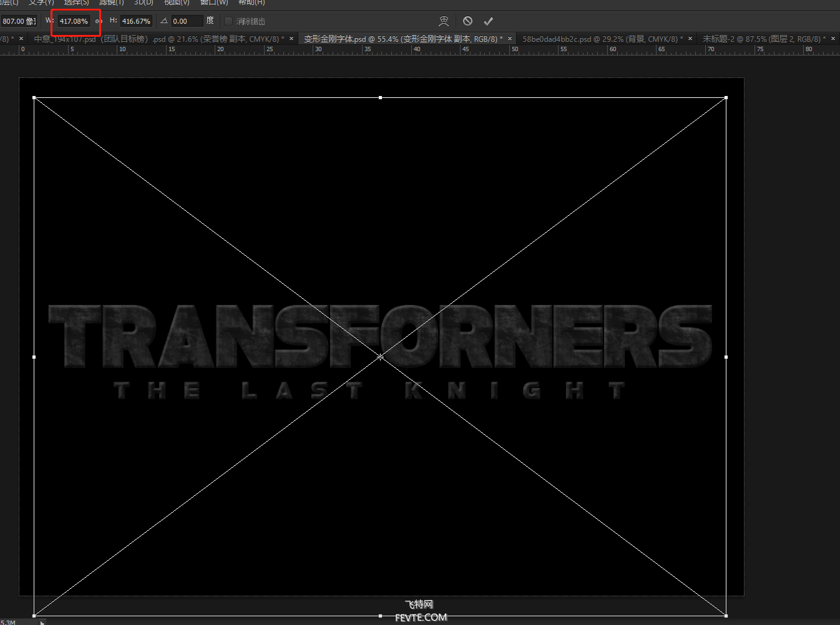Open the 滤镜(T) menu
This screenshot has width=840, height=625.
pos(112,2)
